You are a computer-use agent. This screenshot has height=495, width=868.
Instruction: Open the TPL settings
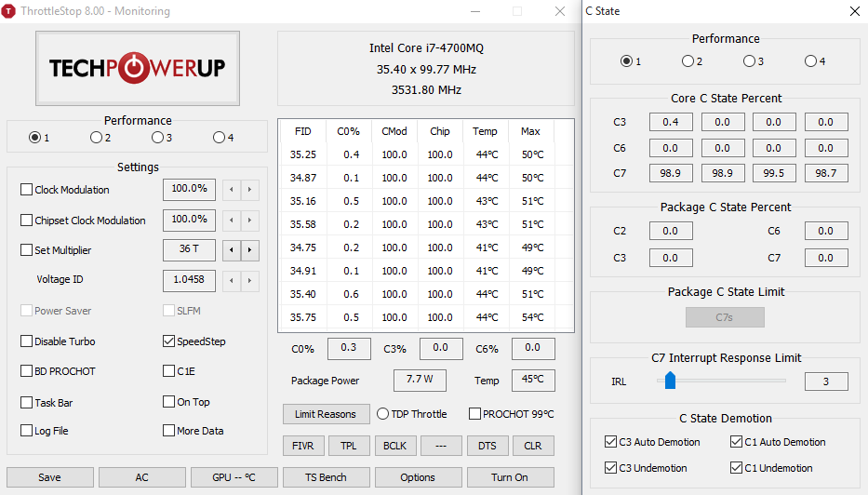point(349,446)
